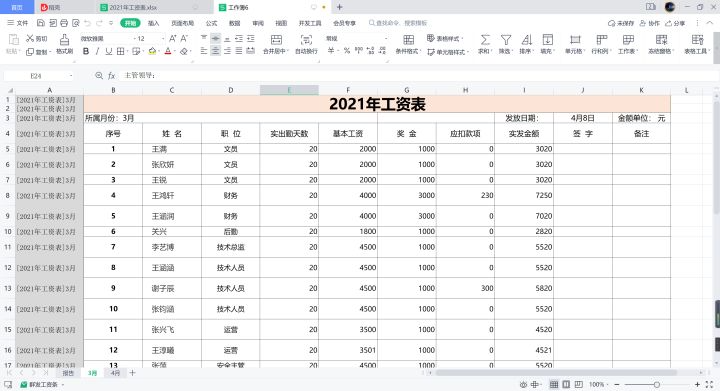Click the Fill (填充) icon
720x391 pixels.
point(547,40)
